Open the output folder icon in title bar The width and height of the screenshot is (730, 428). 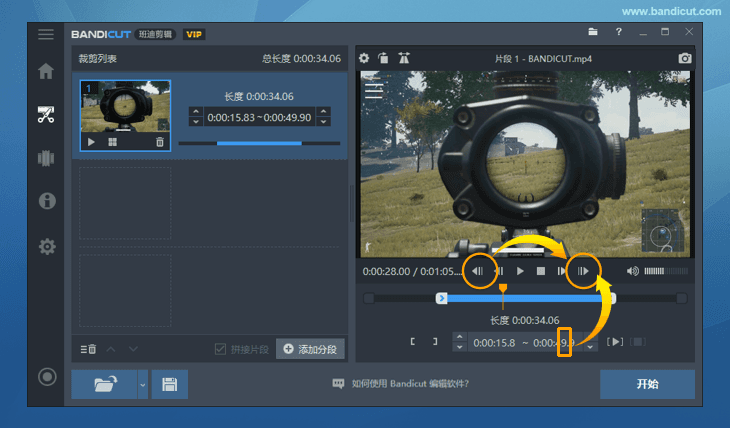593,32
